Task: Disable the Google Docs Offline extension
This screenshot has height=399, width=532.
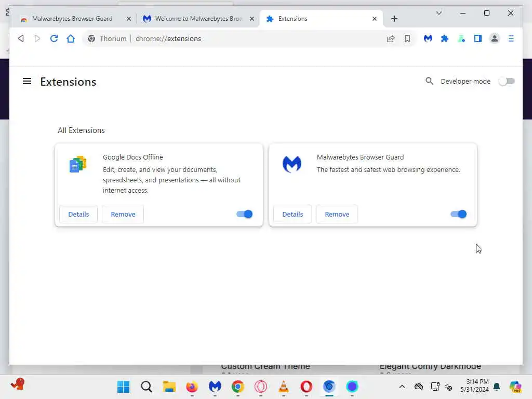Action: tap(244, 214)
